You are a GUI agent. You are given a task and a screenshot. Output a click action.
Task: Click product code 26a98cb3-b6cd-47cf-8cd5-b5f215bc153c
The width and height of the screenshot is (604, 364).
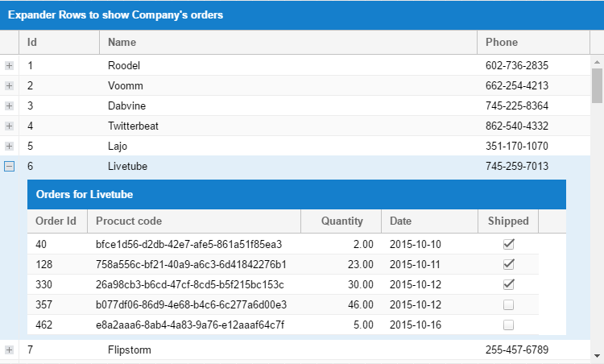point(190,284)
